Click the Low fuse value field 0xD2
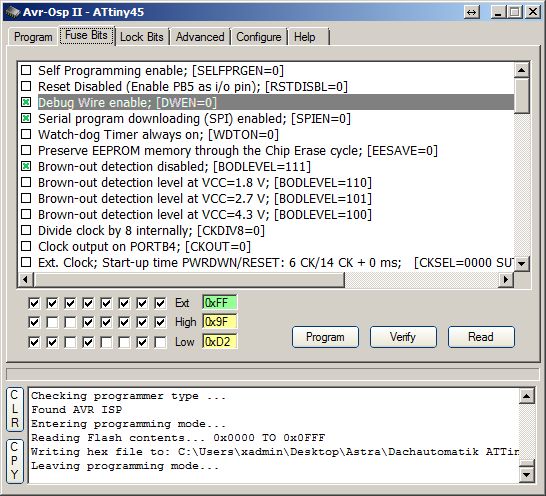The height and width of the screenshot is (496, 546). [220, 342]
